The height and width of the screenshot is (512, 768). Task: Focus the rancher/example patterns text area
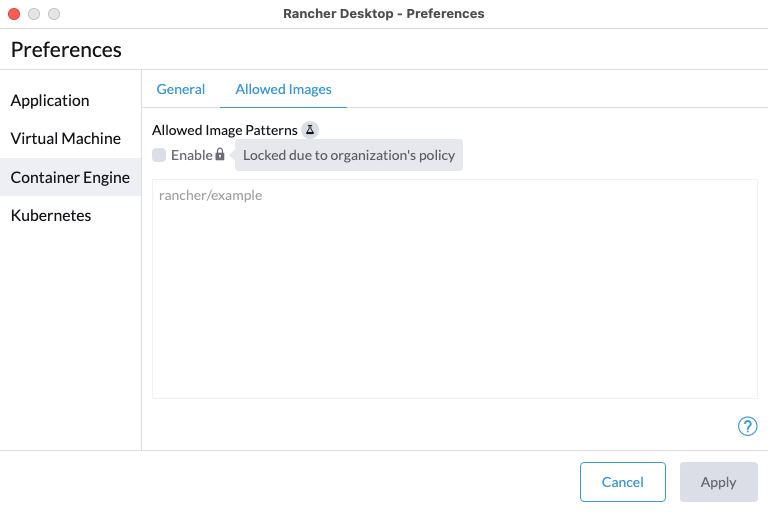[x=455, y=289]
